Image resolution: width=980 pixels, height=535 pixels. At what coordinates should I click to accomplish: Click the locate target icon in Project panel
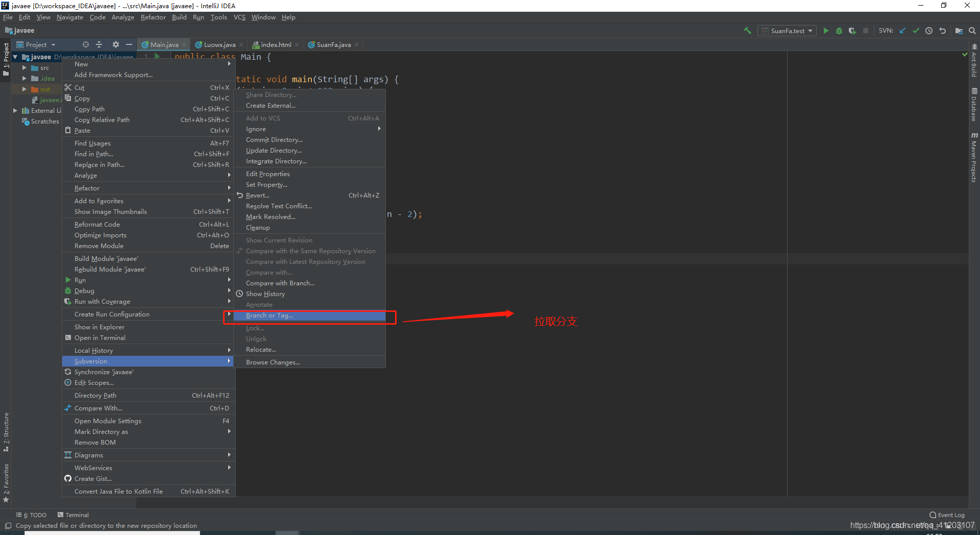[x=86, y=44]
